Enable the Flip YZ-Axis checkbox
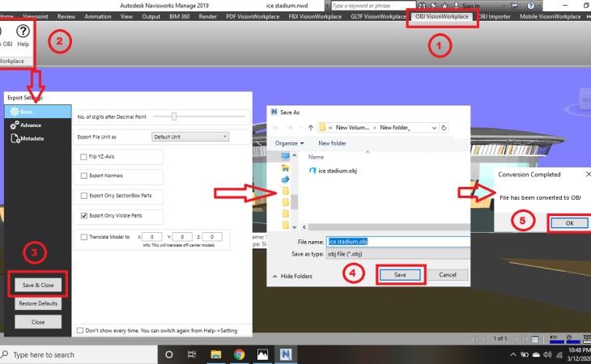The image size is (591, 364). [x=83, y=157]
